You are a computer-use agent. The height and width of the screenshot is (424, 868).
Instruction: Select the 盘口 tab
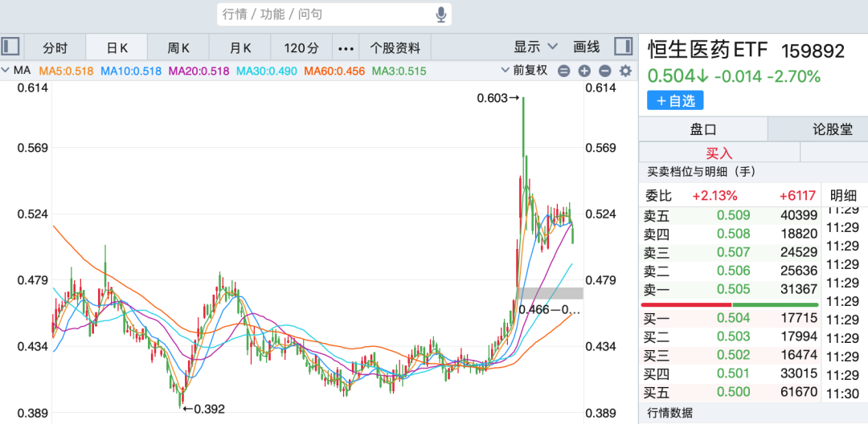click(x=703, y=130)
